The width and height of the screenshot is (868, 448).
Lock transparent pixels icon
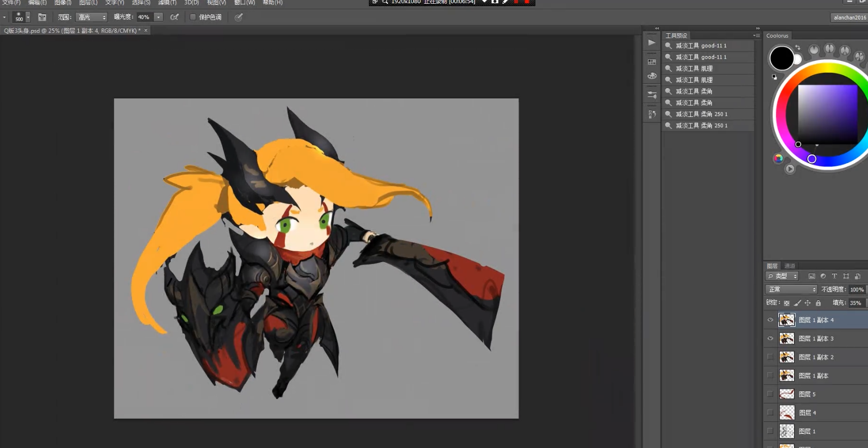pos(786,303)
